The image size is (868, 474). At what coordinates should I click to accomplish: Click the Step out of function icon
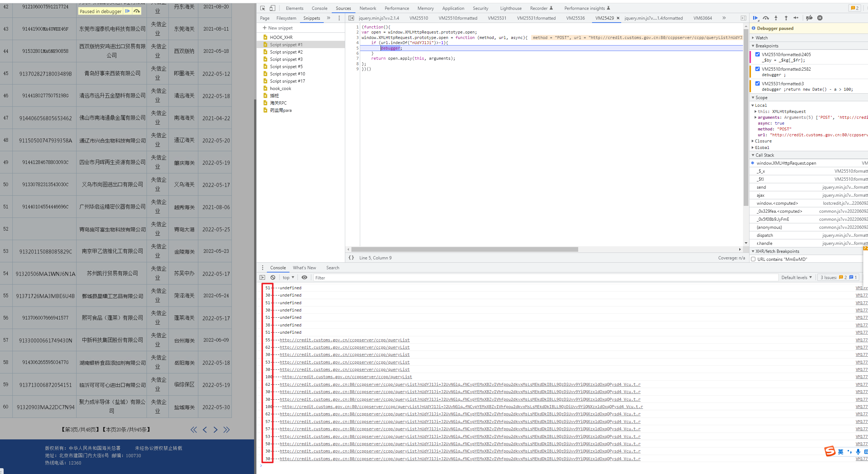(x=786, y=18)
